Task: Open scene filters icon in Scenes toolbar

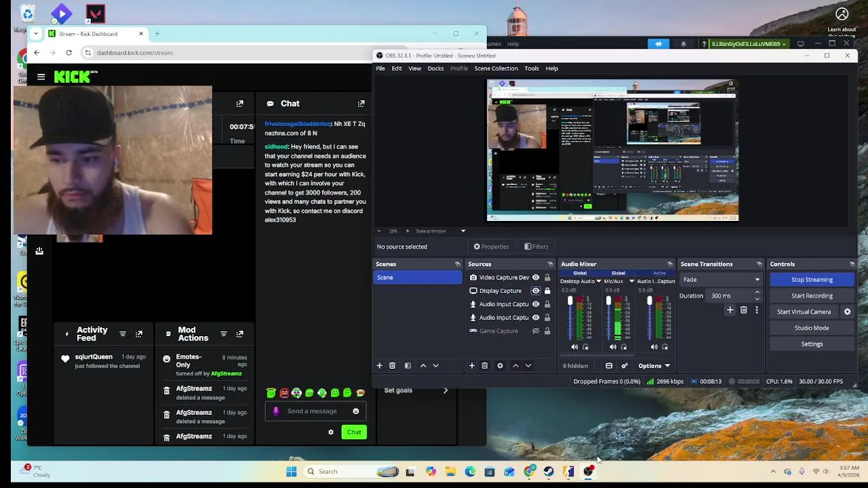Action: 408,366
